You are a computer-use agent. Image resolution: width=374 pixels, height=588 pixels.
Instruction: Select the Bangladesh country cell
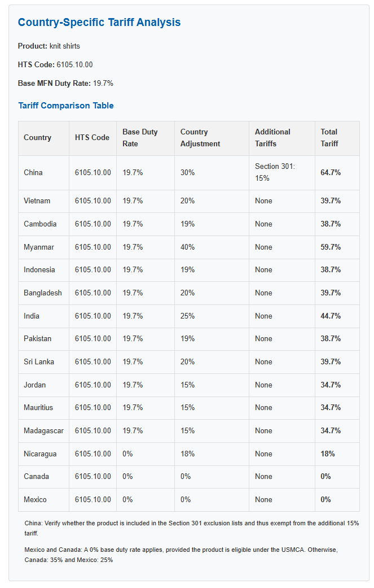point(44,293)
